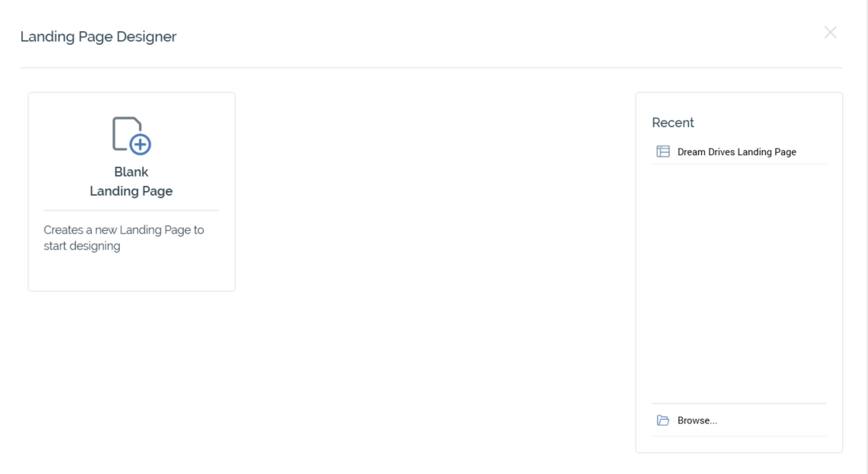Click the 'Creates a new Landing Page' description
This screenshot has width=868, height=474.
point(124,230)
